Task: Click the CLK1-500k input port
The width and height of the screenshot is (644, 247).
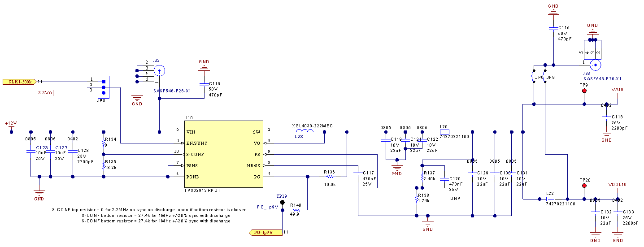Action: coord(20,82)
